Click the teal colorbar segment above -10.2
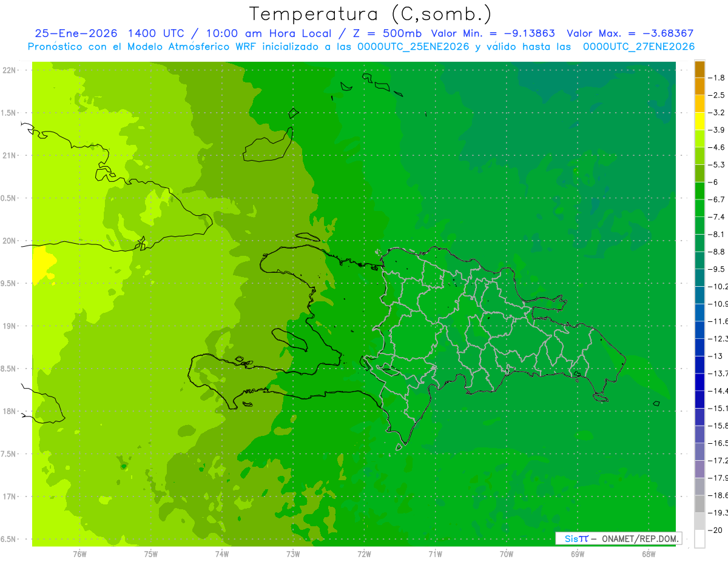 (x=699, y=278)
